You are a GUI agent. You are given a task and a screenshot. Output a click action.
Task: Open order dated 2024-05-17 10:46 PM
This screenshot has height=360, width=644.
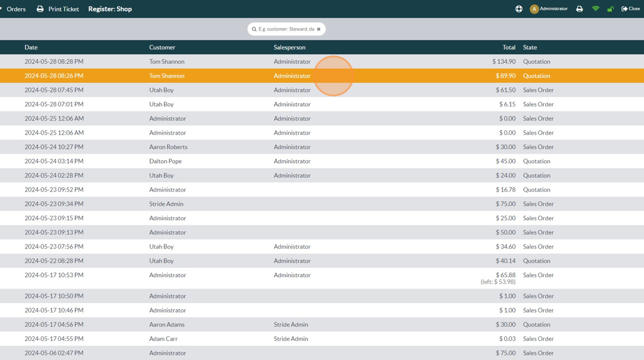point(322,311)
